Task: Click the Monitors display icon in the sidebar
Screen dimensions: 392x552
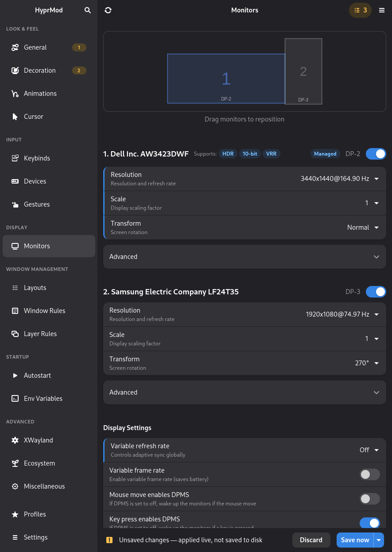Action: pos(15,246)
